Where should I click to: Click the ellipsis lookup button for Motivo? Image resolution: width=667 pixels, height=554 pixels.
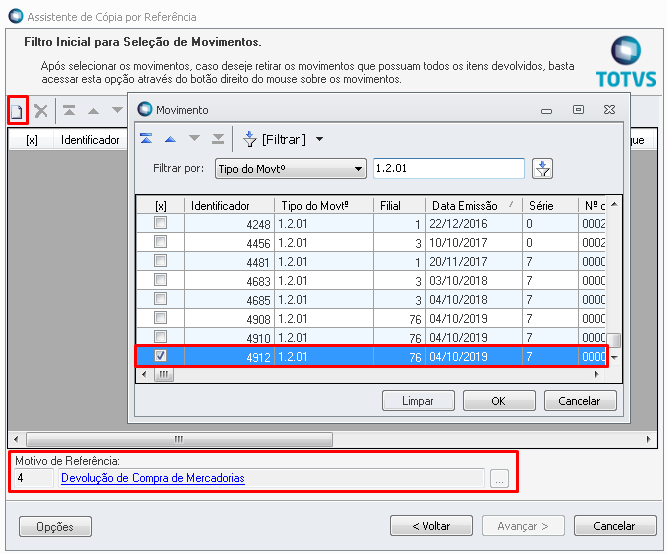click(499, 478)
